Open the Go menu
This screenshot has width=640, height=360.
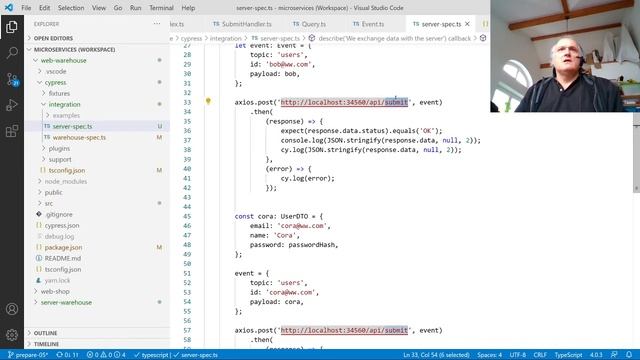118,8
